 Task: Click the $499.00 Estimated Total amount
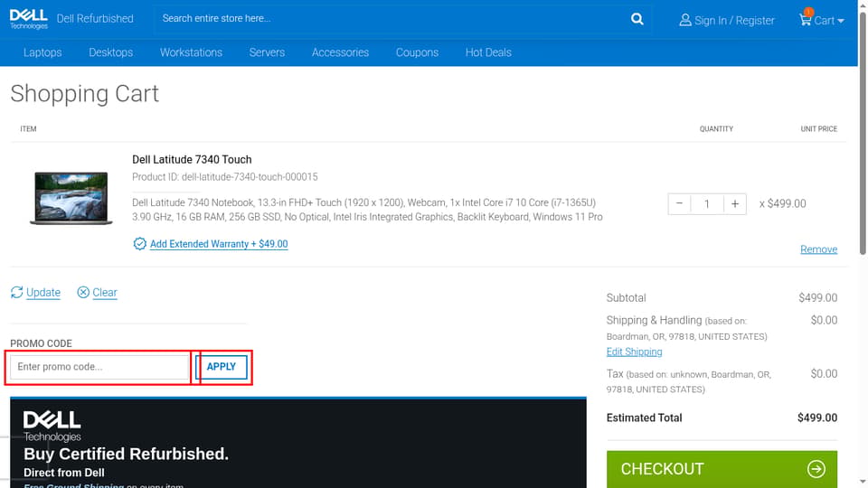817,418
